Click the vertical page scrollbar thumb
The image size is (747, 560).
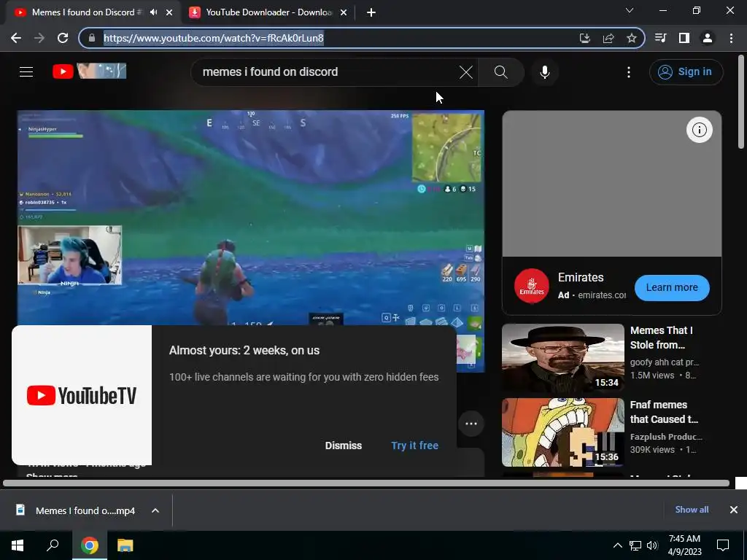click(x=741, y=102)
